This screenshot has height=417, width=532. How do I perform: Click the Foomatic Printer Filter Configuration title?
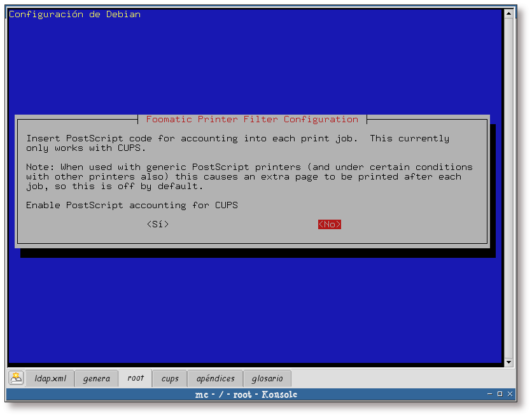coord(252,119)
